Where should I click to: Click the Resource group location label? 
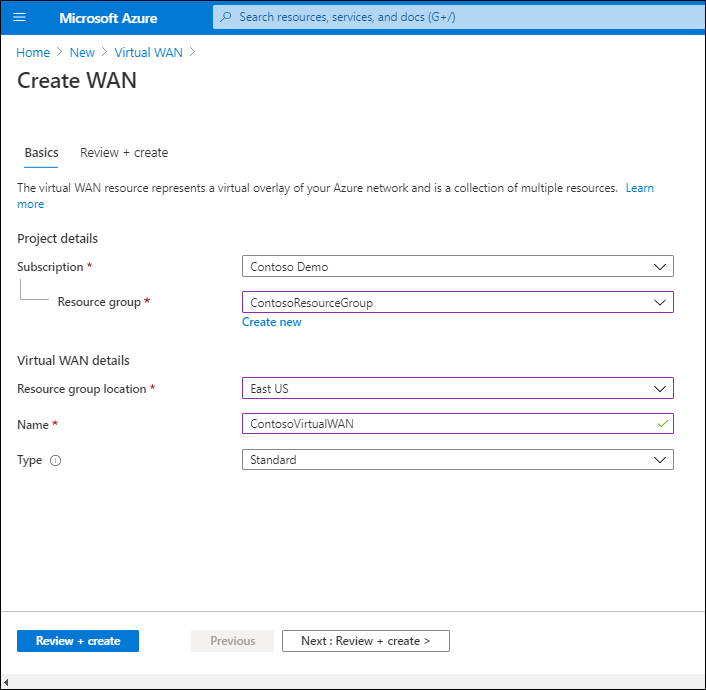coord(81,389)
